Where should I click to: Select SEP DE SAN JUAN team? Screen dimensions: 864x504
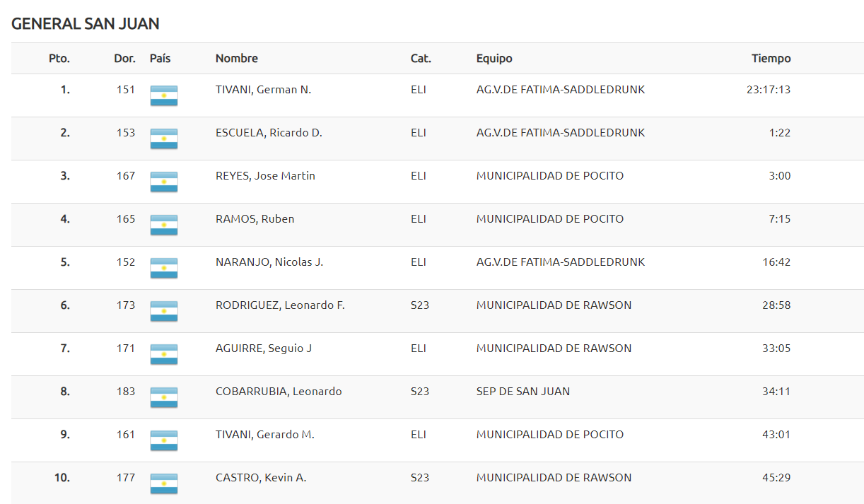[523, 392]
